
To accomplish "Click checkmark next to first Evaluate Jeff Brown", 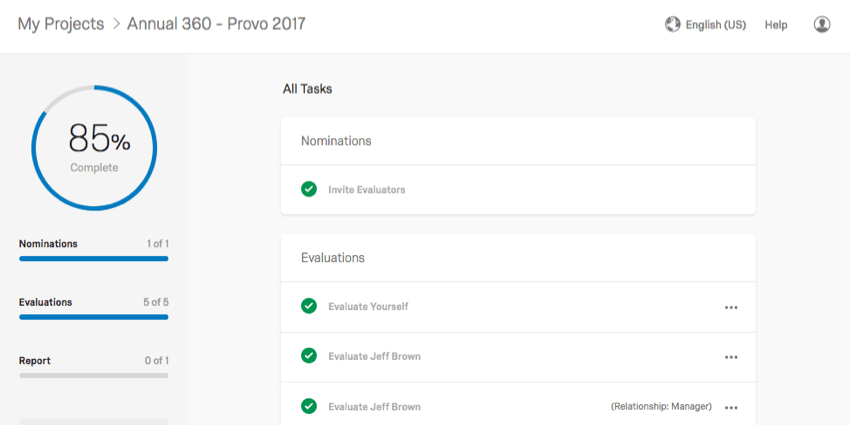I will (x=309, y=356).
